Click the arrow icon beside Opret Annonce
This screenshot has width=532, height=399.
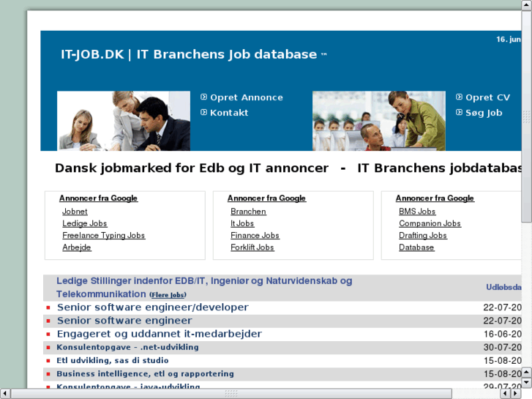pos(203,97)
